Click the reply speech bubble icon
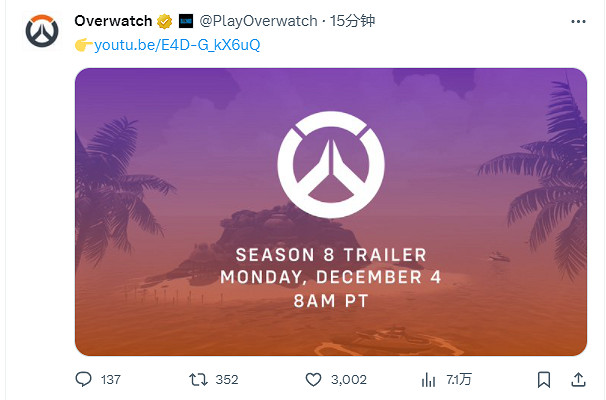This screenshot has height=400, width=606. [84, 380]
